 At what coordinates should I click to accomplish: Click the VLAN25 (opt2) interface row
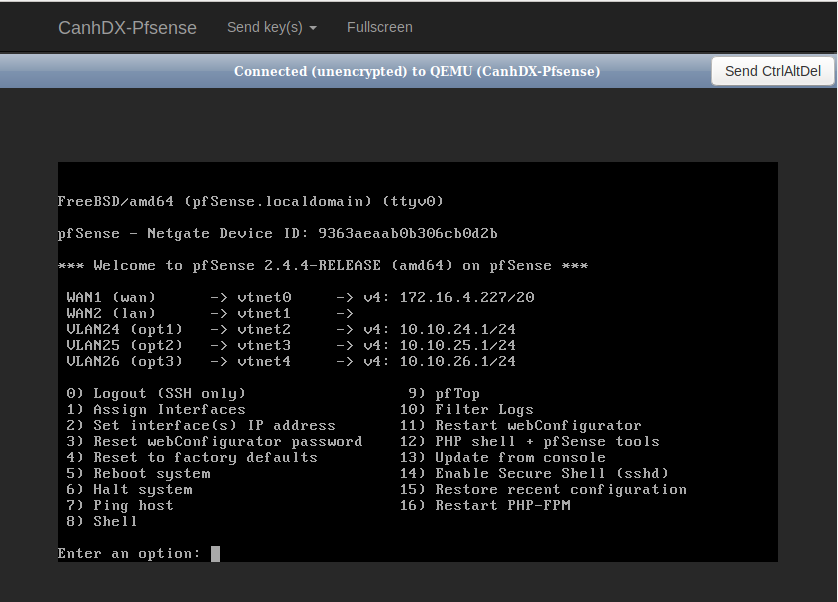291,345
